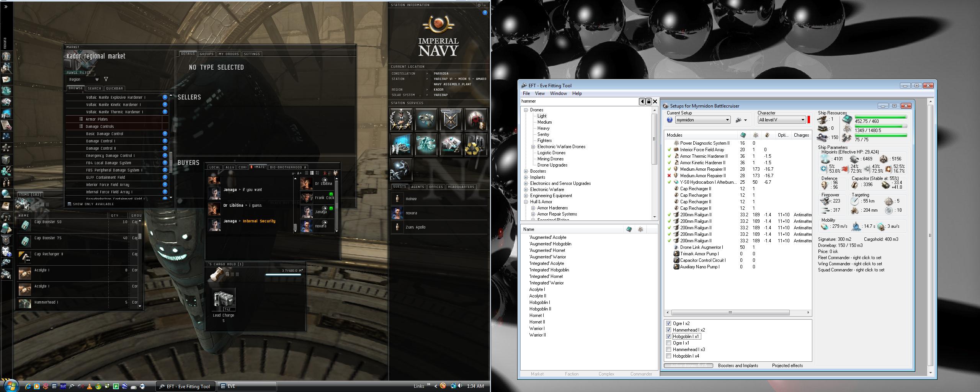Open the File menu in EFT

point(526,93)
